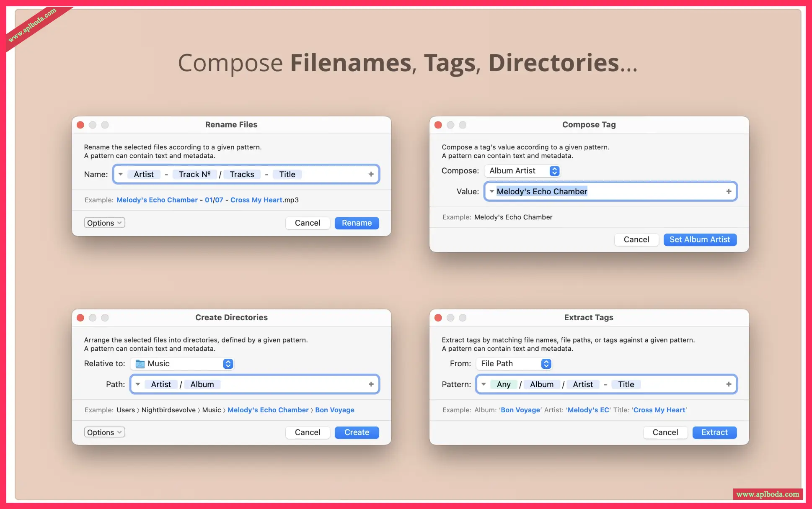Open the triangle menu in Extract Tags Pattern field
Viewport: 812px width, 509px height.
(x=484, y=384)
